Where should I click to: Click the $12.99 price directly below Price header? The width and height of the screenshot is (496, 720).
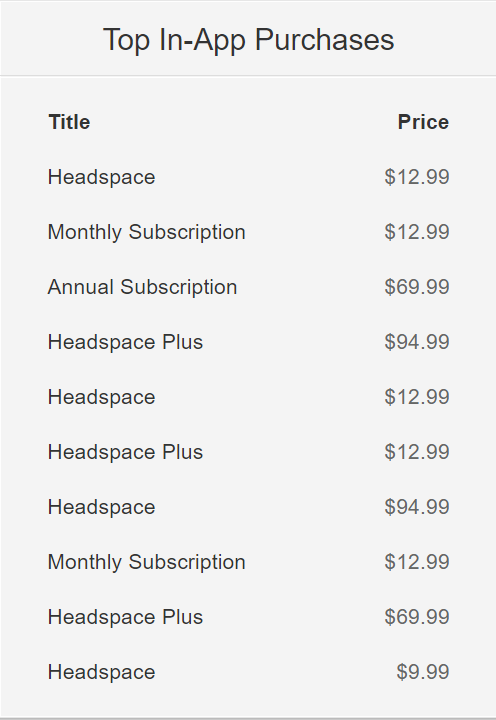417,177
